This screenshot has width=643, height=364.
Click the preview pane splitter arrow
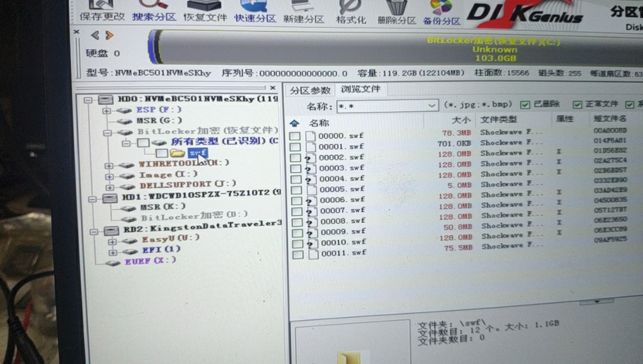[597, 302]
